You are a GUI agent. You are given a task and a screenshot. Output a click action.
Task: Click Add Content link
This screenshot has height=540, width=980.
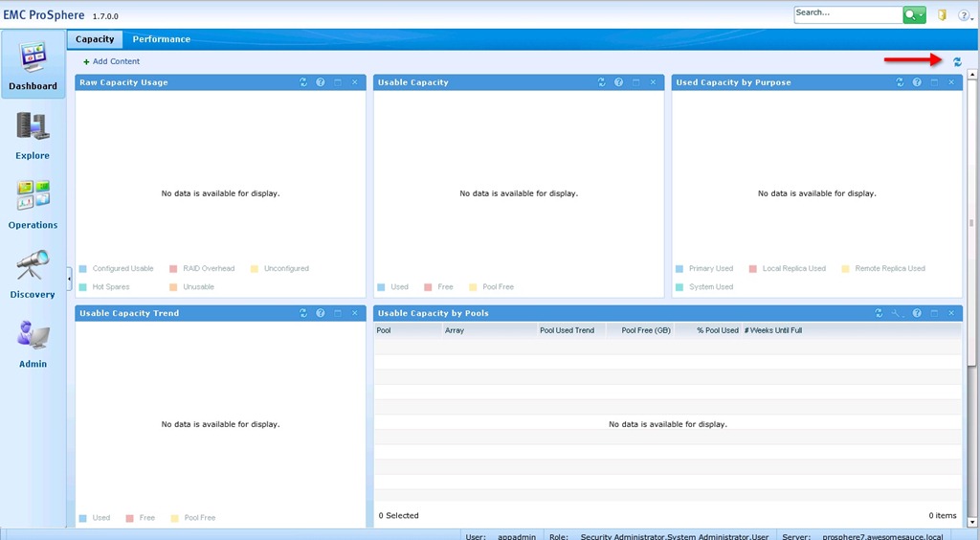point(112,61)
